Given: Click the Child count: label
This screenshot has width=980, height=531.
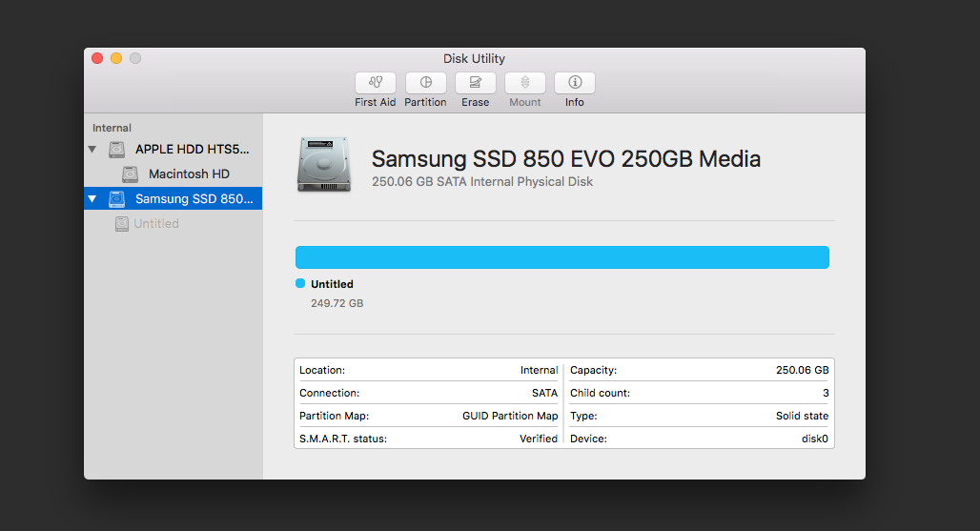Looking at the screenshot, I should [600, 393].
